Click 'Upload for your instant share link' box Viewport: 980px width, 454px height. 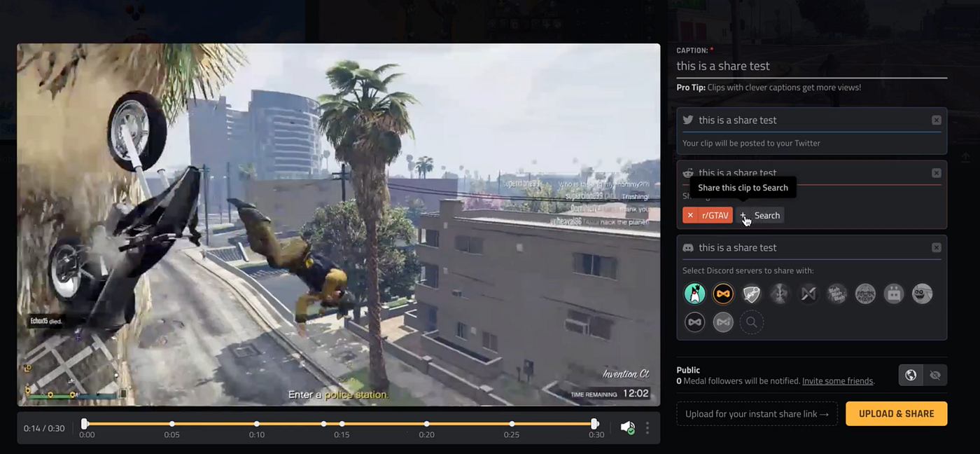[x=757, y=413]
